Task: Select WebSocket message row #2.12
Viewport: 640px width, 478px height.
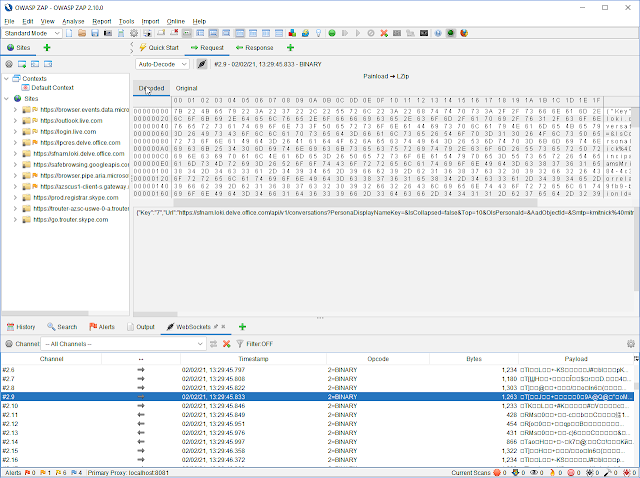Action: 317,424
